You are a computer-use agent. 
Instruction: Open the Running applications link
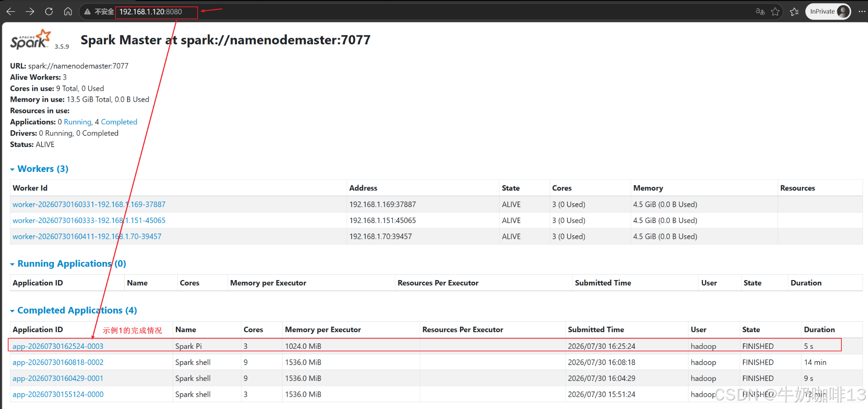click(78, 122)
